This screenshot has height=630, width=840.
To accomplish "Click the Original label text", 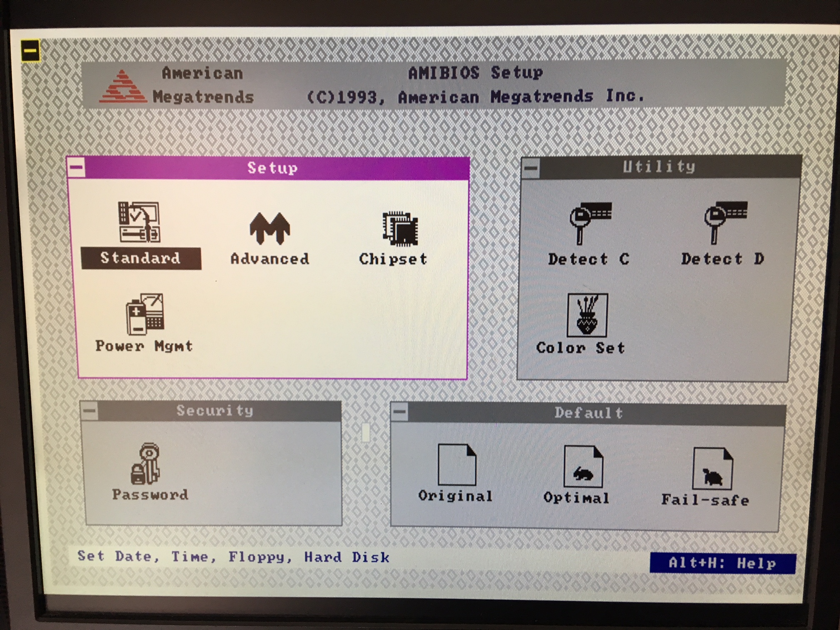I will [455, 496].
